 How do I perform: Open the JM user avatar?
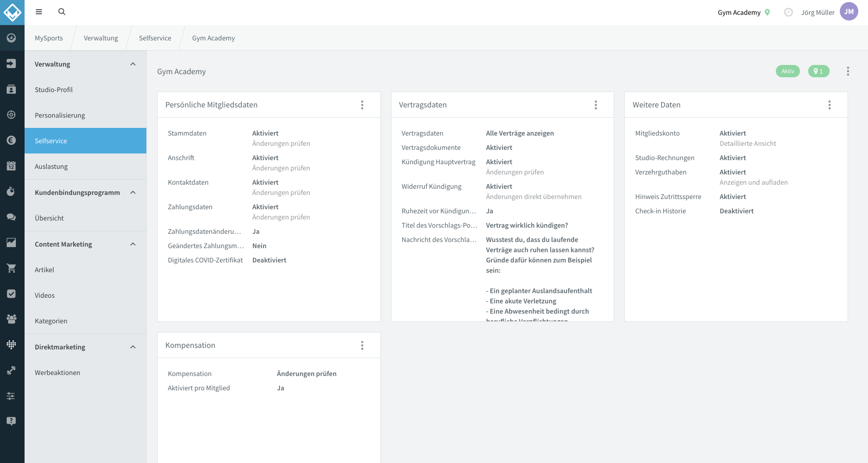pos(849,12)
